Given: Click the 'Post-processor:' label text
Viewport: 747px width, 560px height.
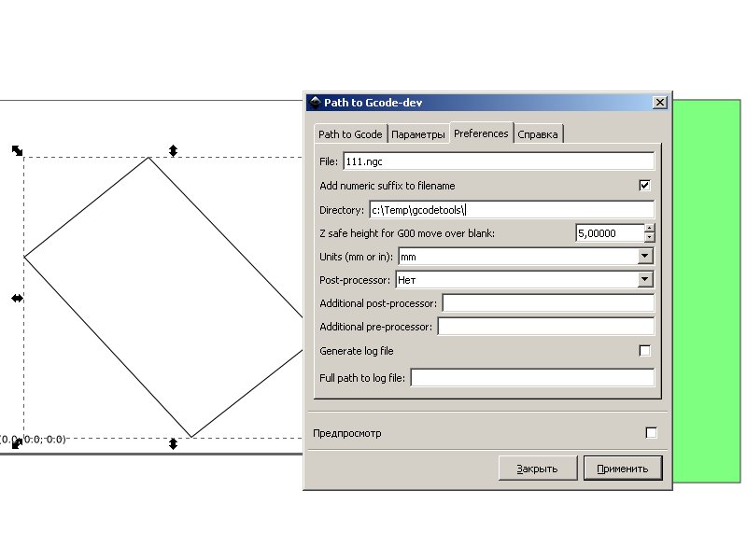Looking at the screenshot, I should coord(355,280).
